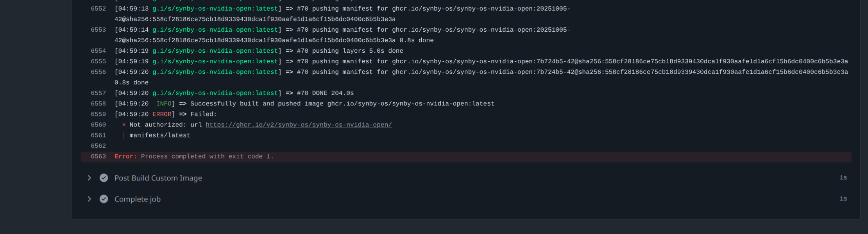Viewport: 868px width, 234px height.
Task: Click the red ERROR tag on line 6559
Action: tap(162, 114)
